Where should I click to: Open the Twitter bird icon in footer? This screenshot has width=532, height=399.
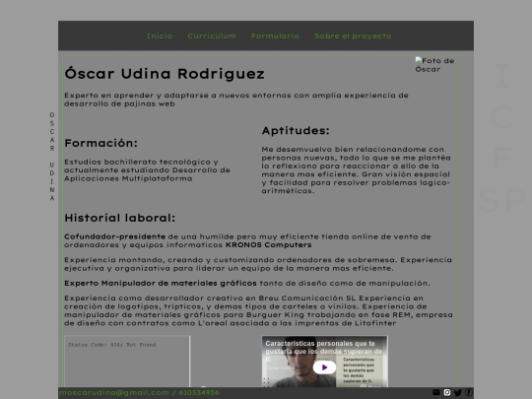[x=458, y=392]
